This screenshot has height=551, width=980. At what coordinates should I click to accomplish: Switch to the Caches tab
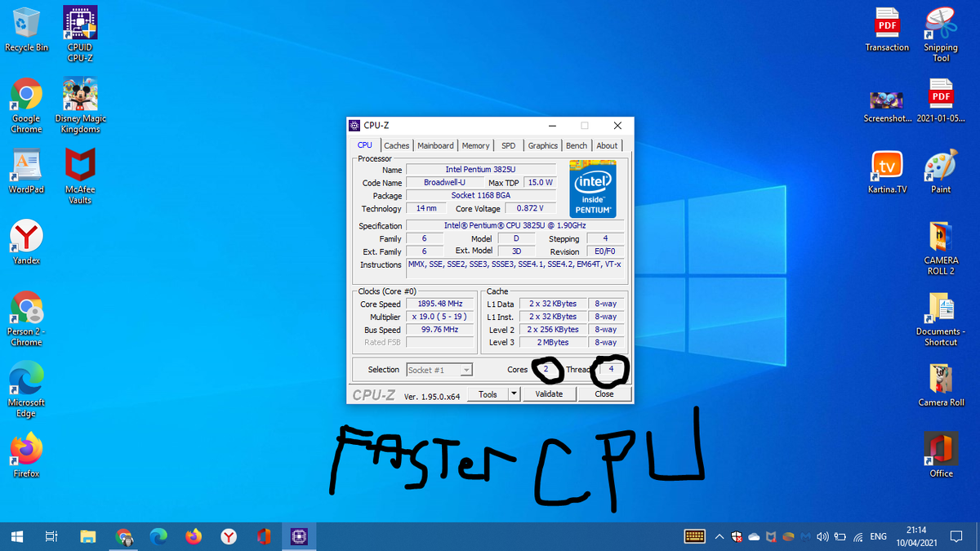(397, 145)
